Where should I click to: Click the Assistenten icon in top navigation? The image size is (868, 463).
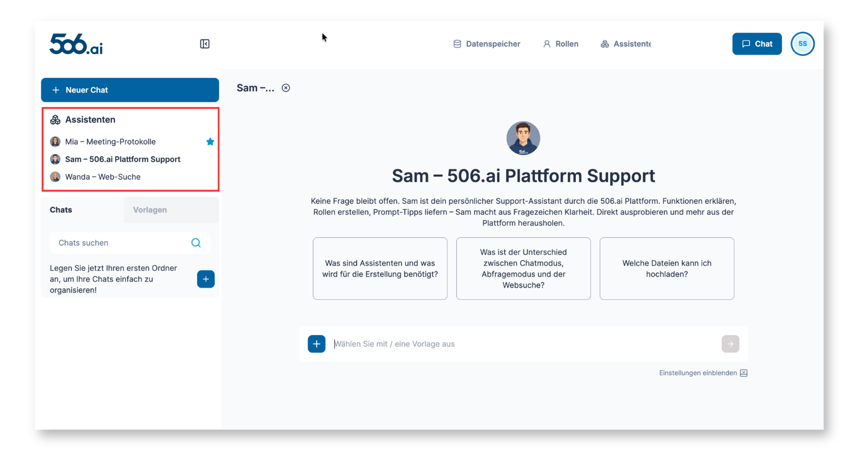pos(605,44)
